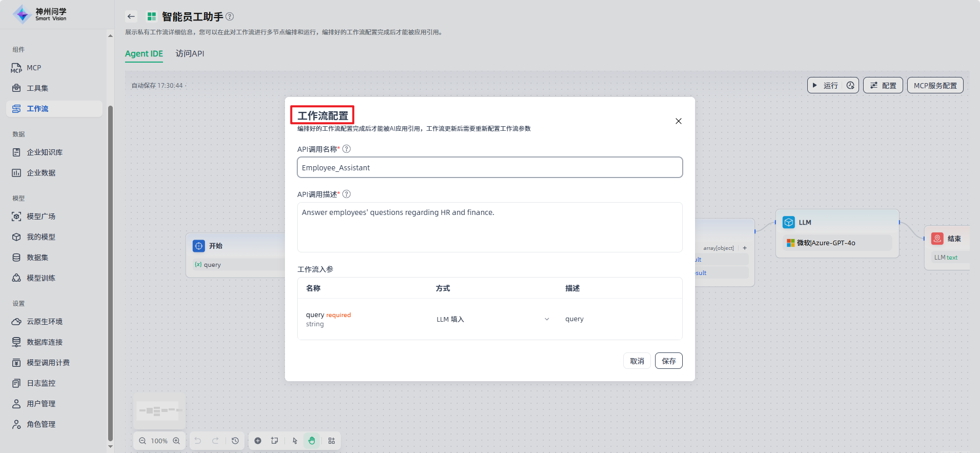Click the API调用名称 input field
Screen dimensions: 980x453
[489, 168]
